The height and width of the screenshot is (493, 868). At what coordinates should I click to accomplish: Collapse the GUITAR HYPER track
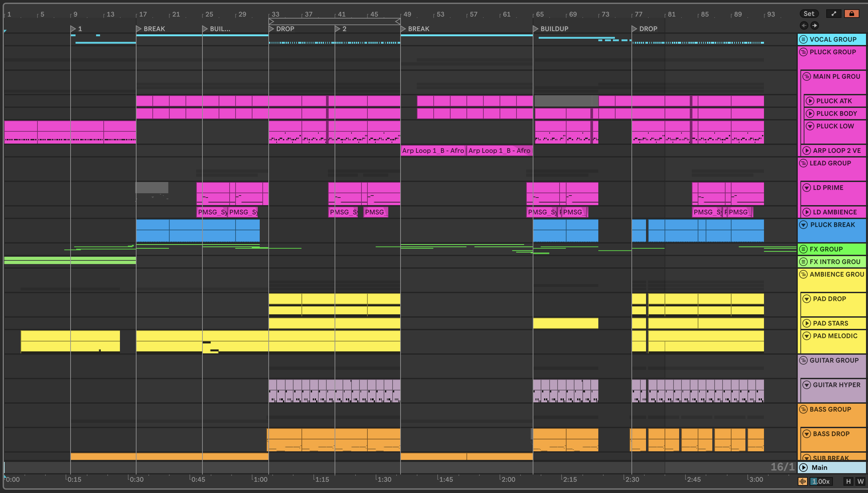point(807,385)
